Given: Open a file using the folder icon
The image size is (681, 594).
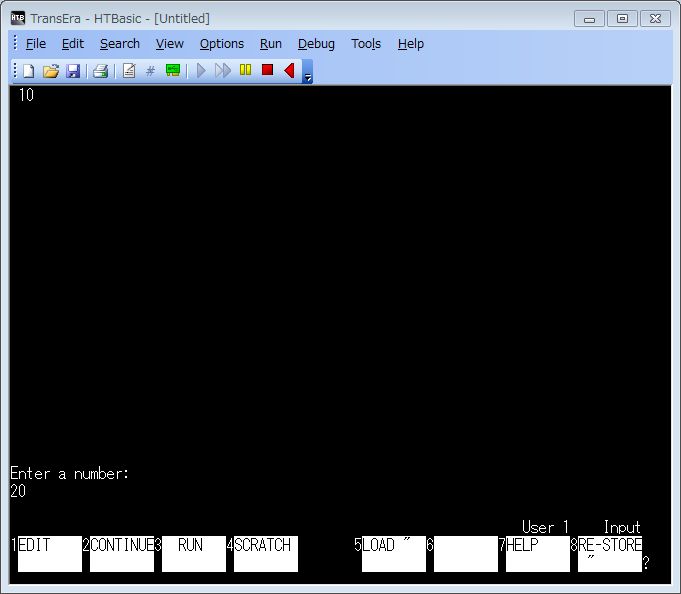Looking at the screenshot, I should coord(51,70).
